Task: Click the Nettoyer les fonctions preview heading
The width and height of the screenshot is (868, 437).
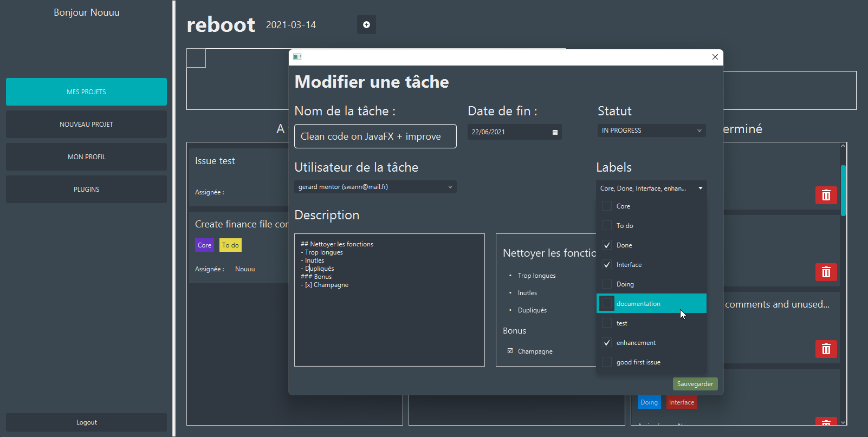Action: pos(549,253)
